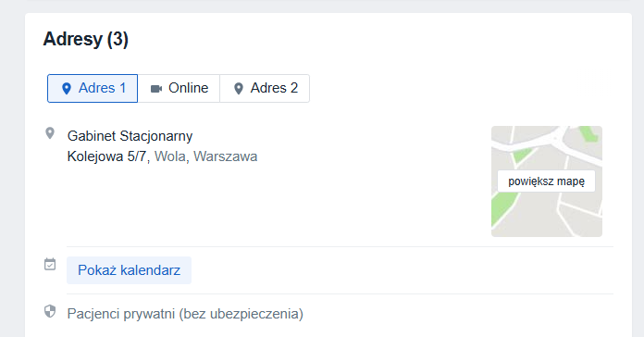This screenshot has height=337, width=644.
Task: Switch to the Adres 1 tab
Action: point(93,88)
